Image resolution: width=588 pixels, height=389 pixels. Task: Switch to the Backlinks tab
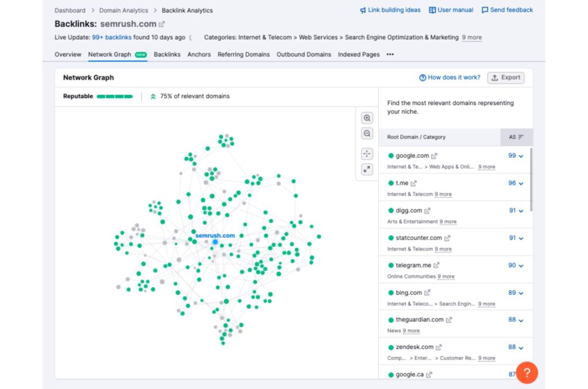pyautogui.click(x=167, y=55)
